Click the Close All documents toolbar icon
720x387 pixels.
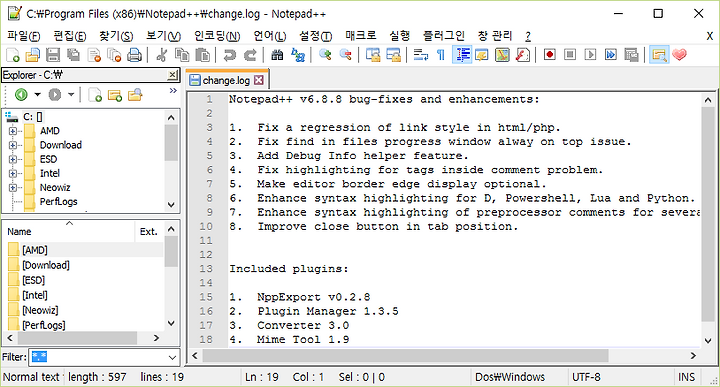114,55
